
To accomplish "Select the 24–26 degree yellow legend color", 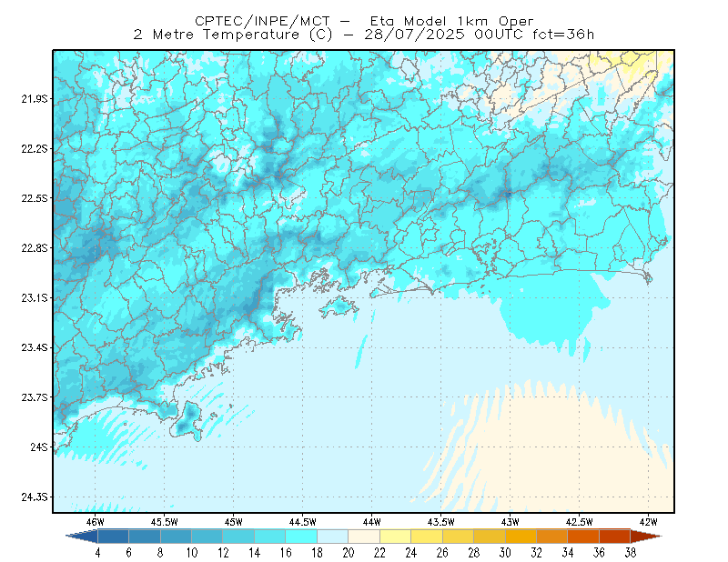I will 427,537.
